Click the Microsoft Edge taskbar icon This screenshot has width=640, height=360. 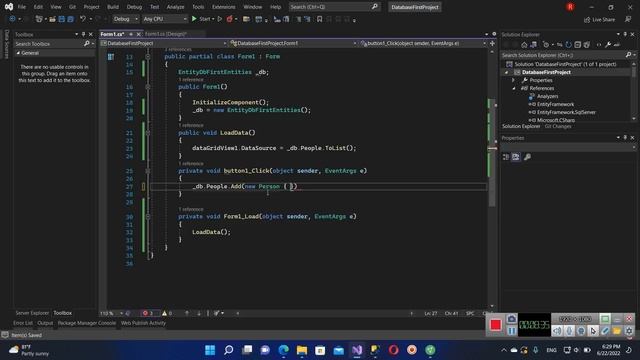tap(284, 350)
